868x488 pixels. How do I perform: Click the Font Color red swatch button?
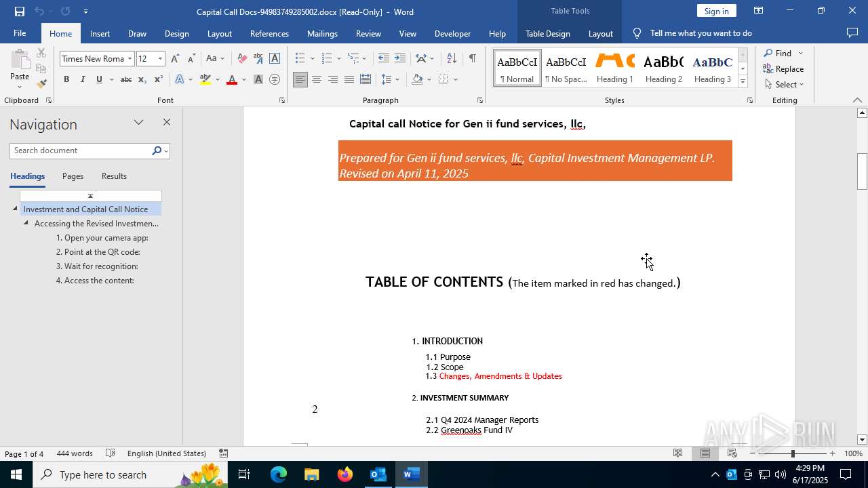232,79
